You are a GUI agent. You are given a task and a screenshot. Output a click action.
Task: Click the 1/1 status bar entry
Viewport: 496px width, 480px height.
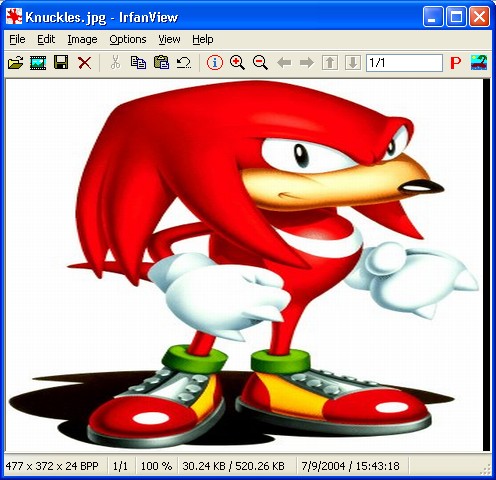tap(120, 466)
